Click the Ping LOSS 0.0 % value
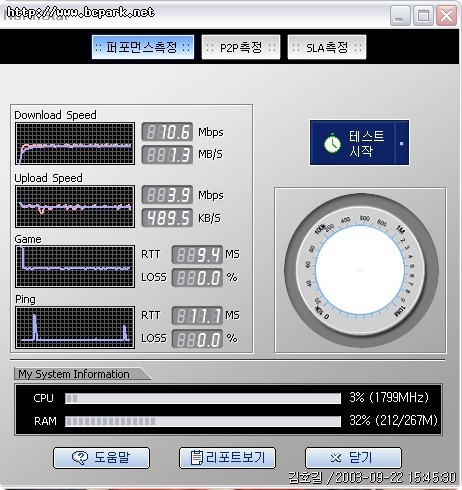462x490 pixels. tap(197, 339)
